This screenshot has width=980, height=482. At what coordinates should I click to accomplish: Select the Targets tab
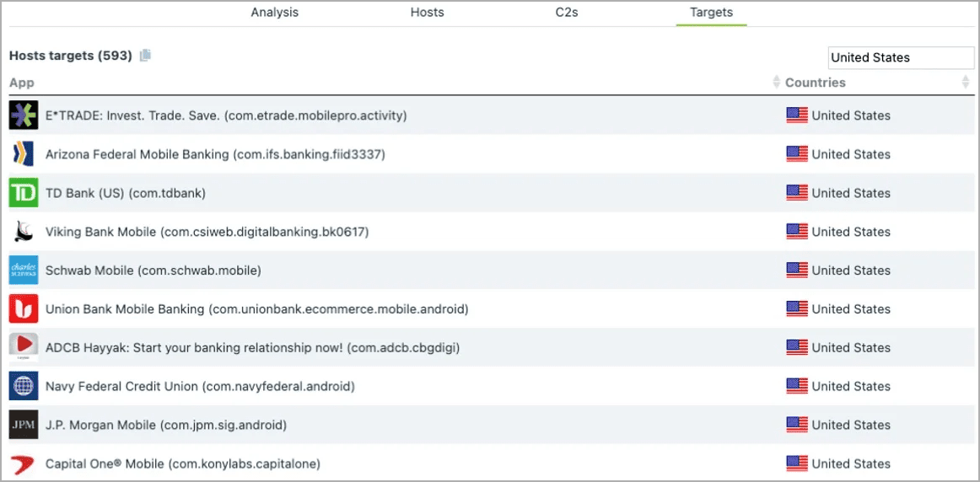[x=711, y=13]
